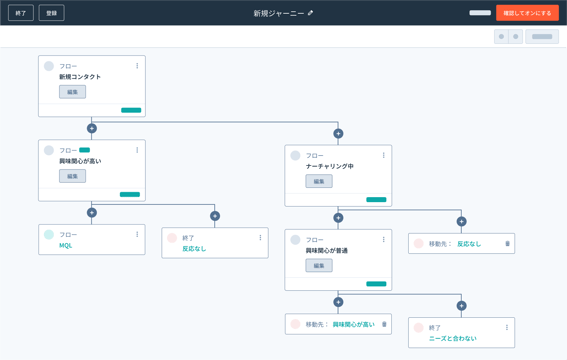567x360 pixels.
Task: Select the teal round icon on MQL card
Action: pyautogui.click(x=49, y=235)
